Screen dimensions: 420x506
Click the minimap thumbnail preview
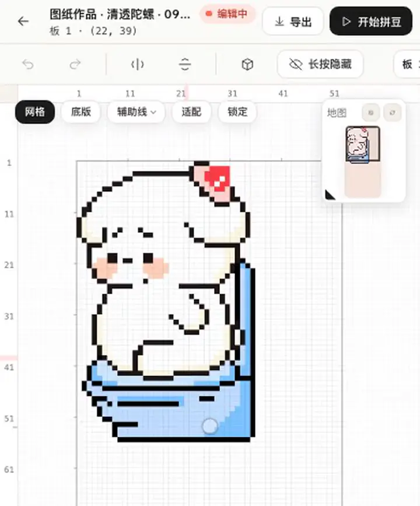(x=363, y=161)
